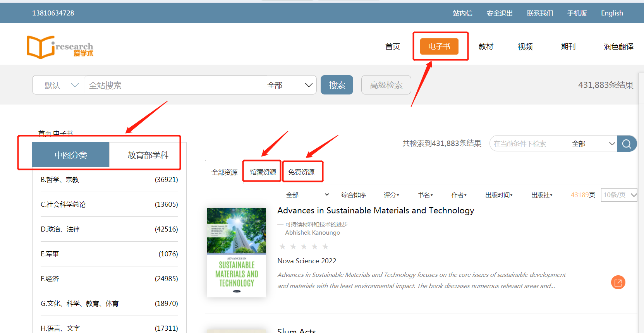Image resolution: width=644 pixels, height=333 pixels.
Task: Go to the 期刊 navigation item
Action: click(568, 46)
